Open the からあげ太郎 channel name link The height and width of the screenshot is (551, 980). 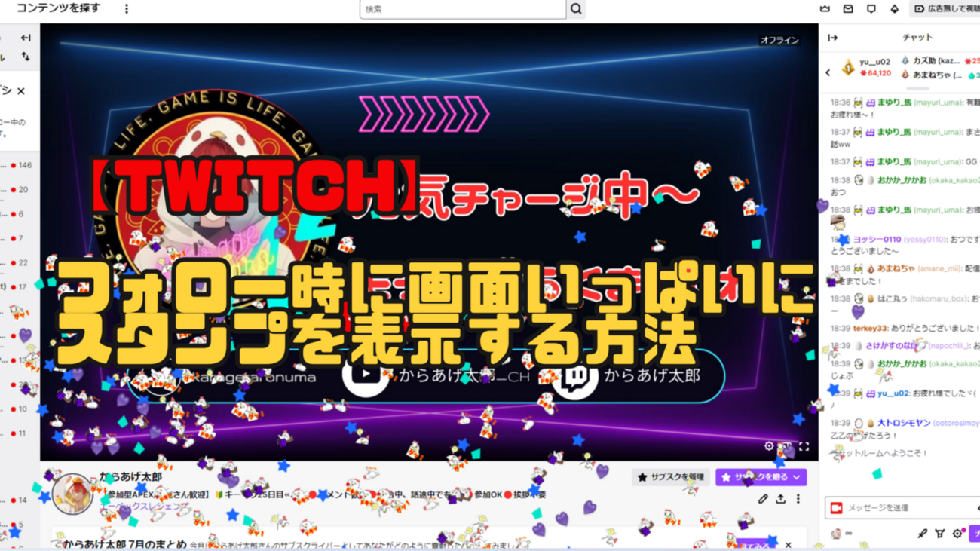click(130, 477)
